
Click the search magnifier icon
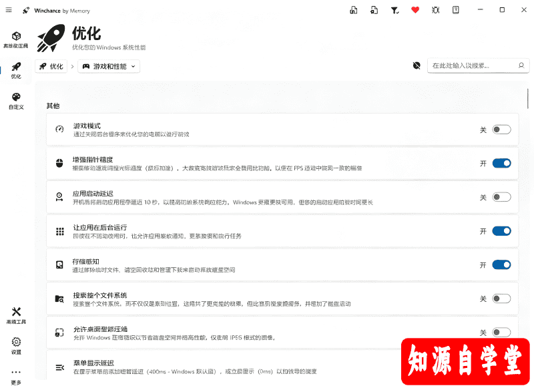[521, 65]
